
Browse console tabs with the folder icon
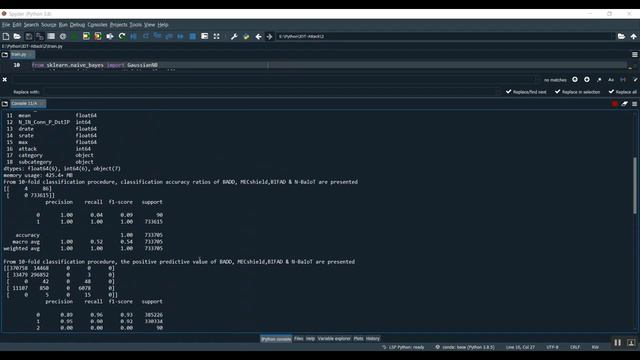[5, 104]
